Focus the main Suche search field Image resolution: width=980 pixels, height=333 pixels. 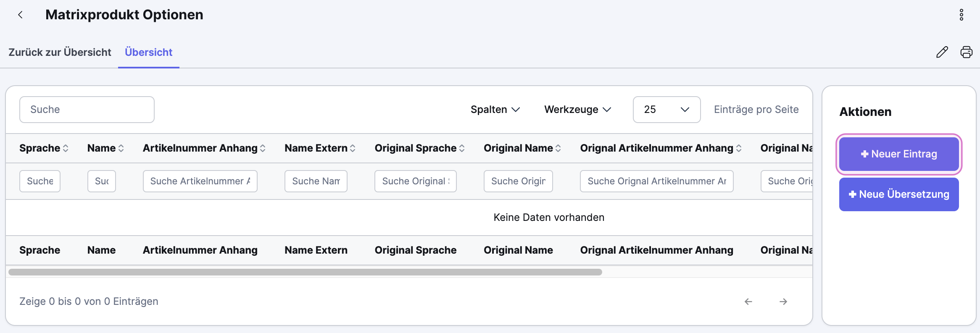[87, 110]
